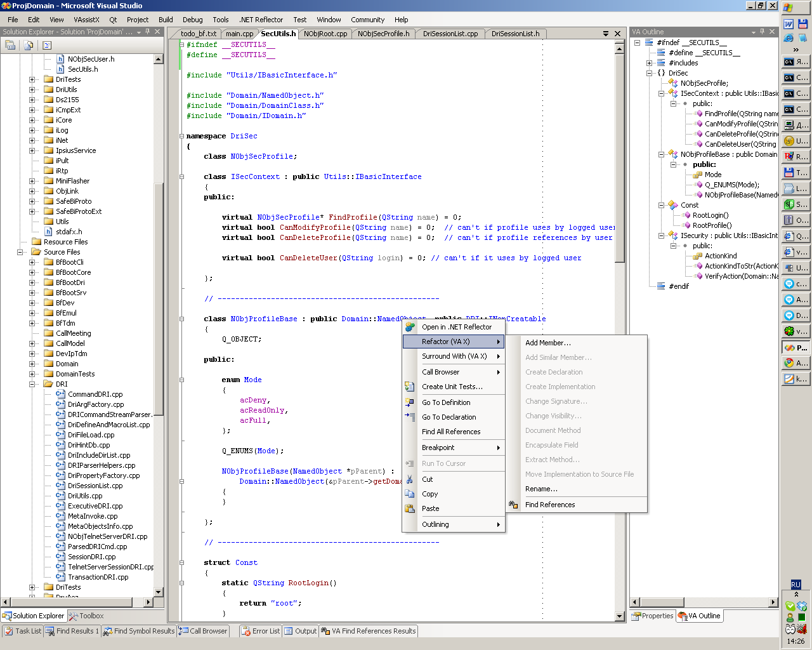Select Go To Declaration in context menu
812x650 pixels.
[449, 417]
